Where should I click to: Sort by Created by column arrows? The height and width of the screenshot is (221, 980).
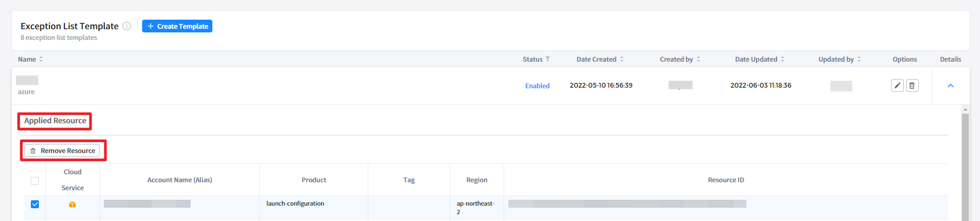[x=698, y=59]
